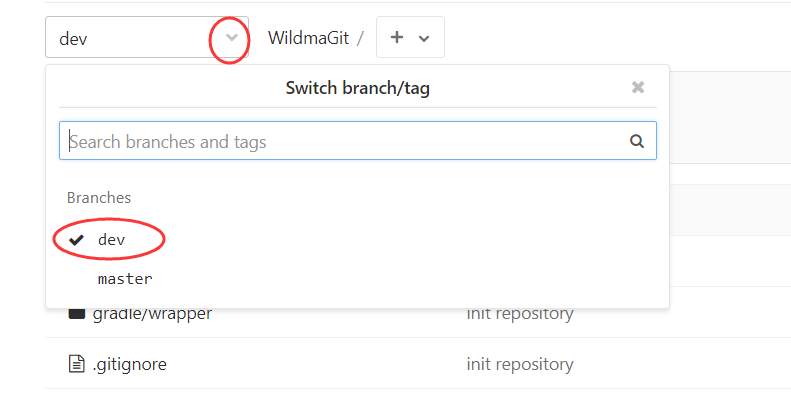
Task: Open .gitignore init repository commit message
Action: pos(520,364)
